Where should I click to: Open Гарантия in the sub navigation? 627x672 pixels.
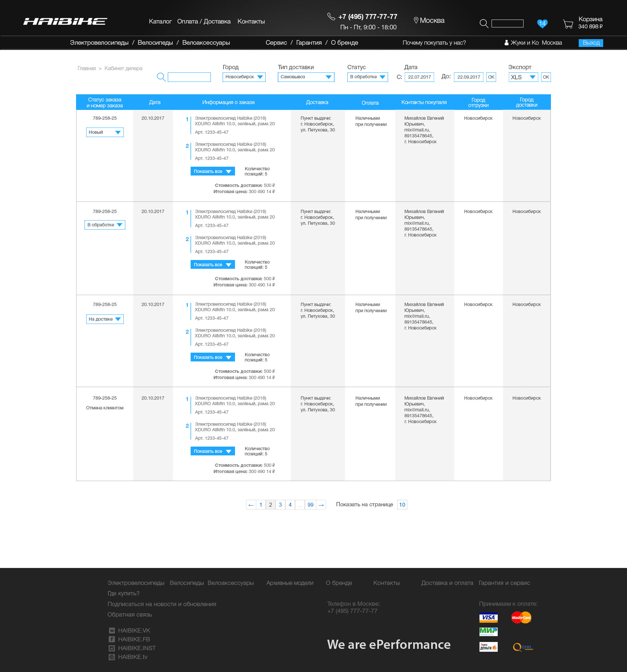[x=309, y=43]
